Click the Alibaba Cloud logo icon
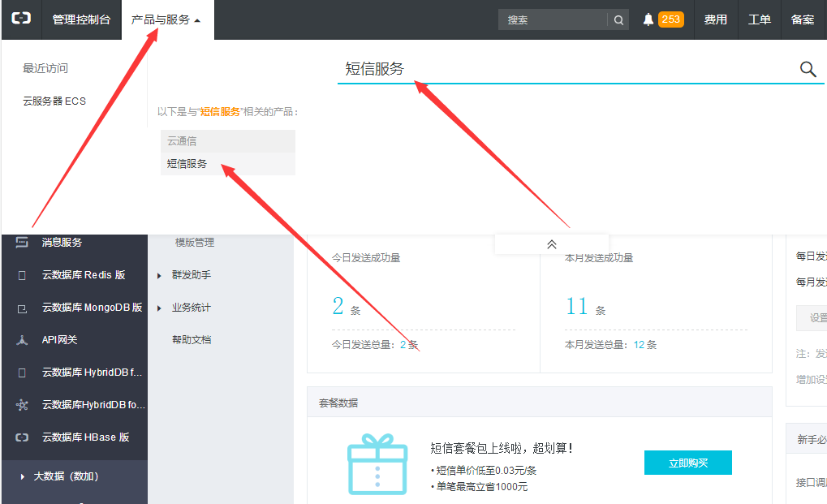Viewport: 827px width, 504px height. point(21,19)
